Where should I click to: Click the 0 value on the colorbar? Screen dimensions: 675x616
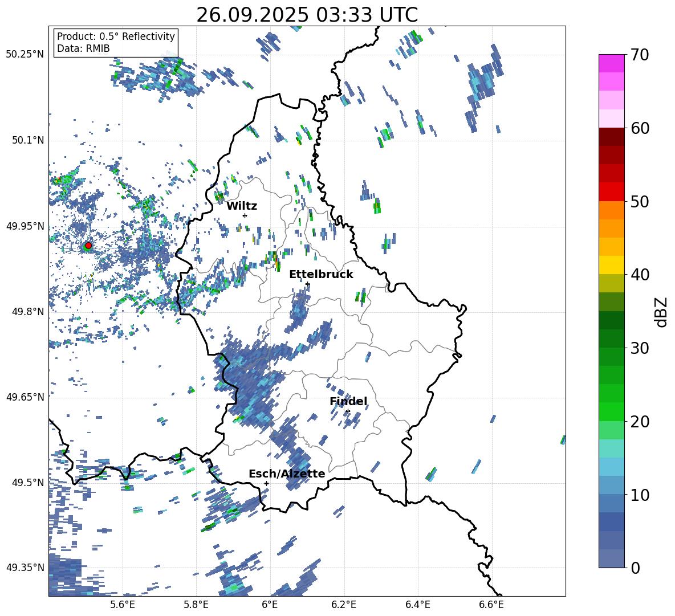click(635, 568)
